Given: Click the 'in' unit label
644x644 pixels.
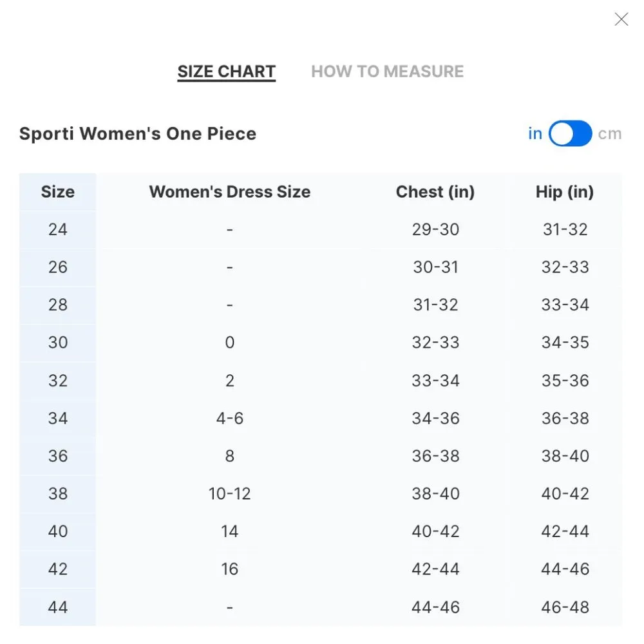Looking at the screenshot, I should (x=535, y=134).
